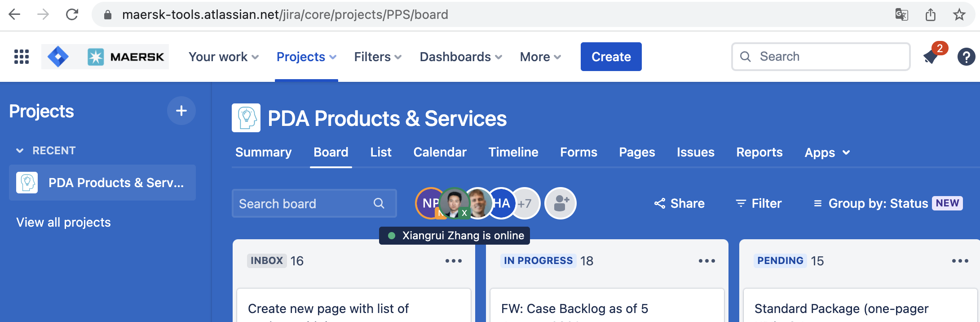Click the browser forward arrow
Viewport: 980px width, 322px height.
pyautogui.click(x=43, y=14)
